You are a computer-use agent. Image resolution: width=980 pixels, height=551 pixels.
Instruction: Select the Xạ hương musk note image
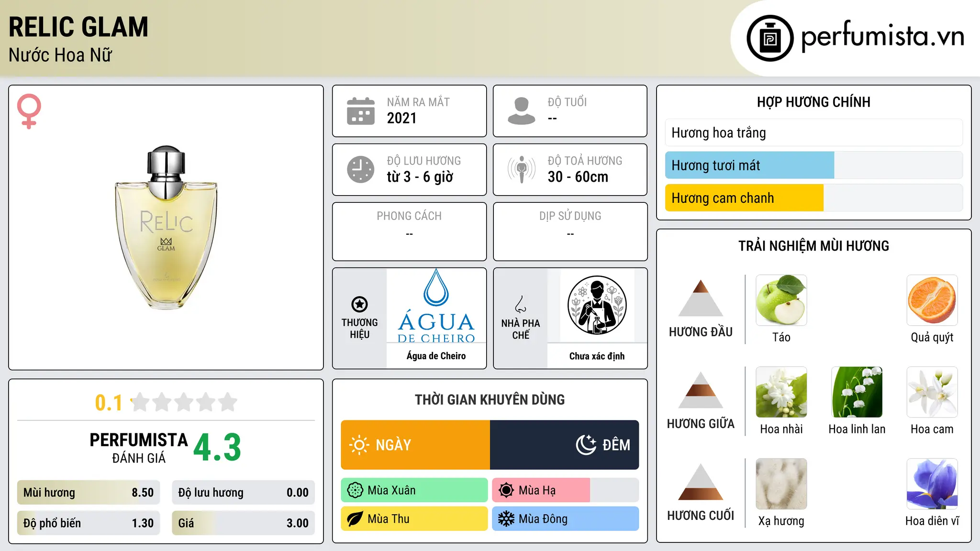[x=781, y=484]
